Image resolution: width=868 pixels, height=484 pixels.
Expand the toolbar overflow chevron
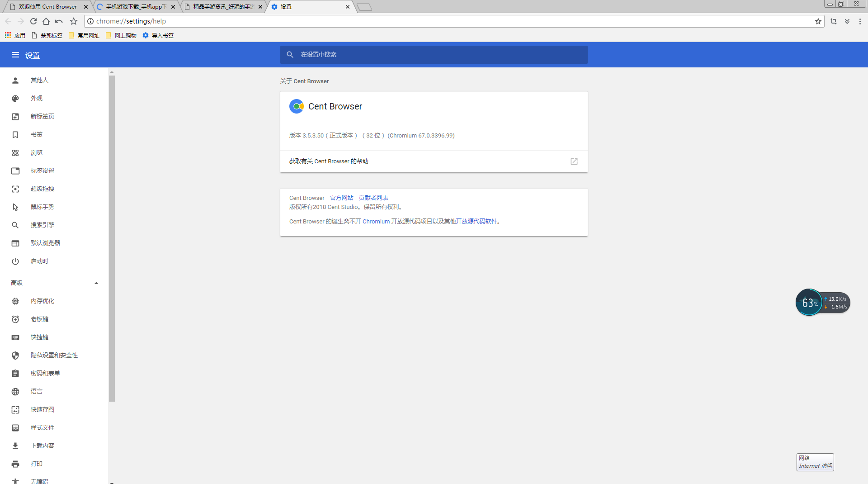tap(847, 21)
